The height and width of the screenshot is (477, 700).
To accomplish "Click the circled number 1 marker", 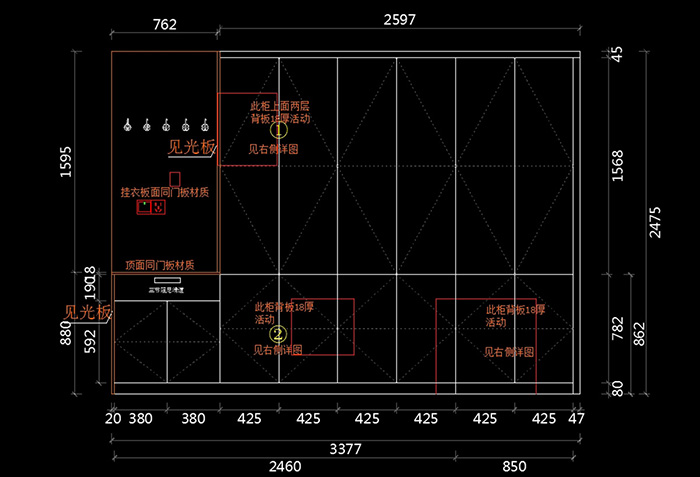I will click(279, 130).
